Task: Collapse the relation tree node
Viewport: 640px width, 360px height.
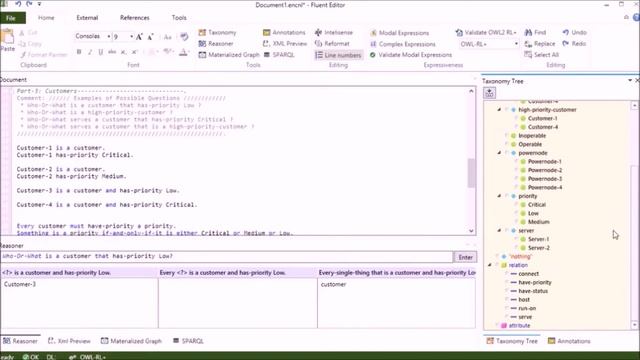Action: (x=489, y=265)
